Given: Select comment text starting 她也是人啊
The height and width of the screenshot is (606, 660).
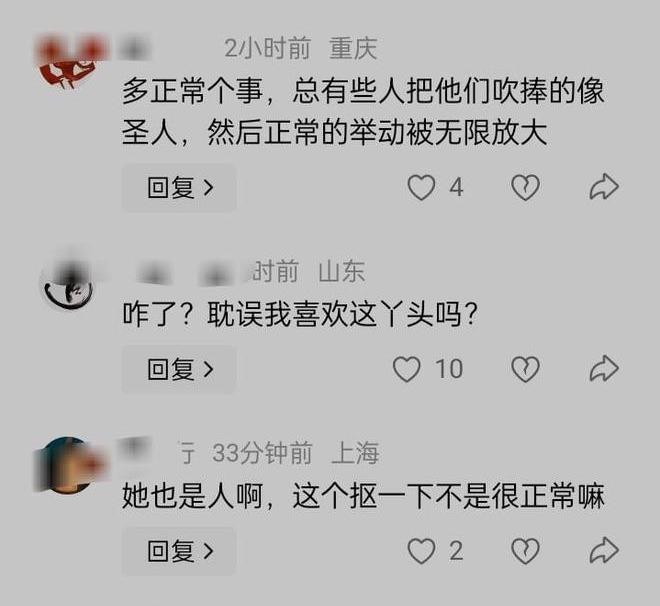Looking at the screenshot, I should (x=363, y=496).
